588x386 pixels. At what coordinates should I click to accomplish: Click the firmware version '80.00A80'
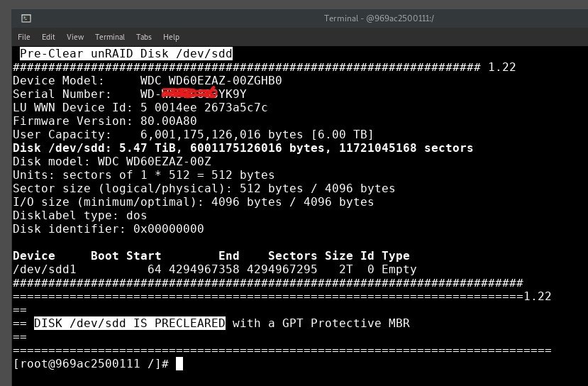(x=168, y=121)
